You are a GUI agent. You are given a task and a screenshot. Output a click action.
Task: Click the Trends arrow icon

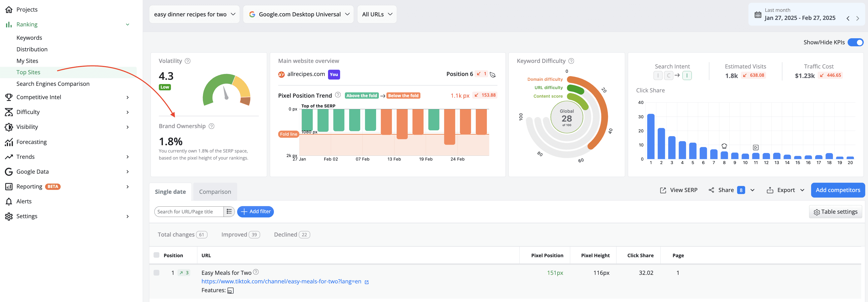click(x=9, y=157)
